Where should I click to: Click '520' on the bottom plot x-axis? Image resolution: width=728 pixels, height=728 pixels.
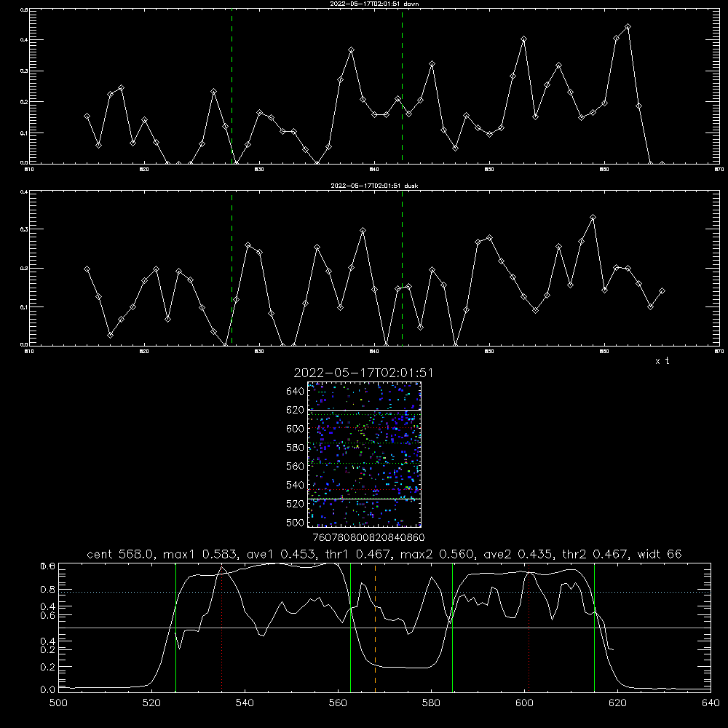tap(151, 703)
